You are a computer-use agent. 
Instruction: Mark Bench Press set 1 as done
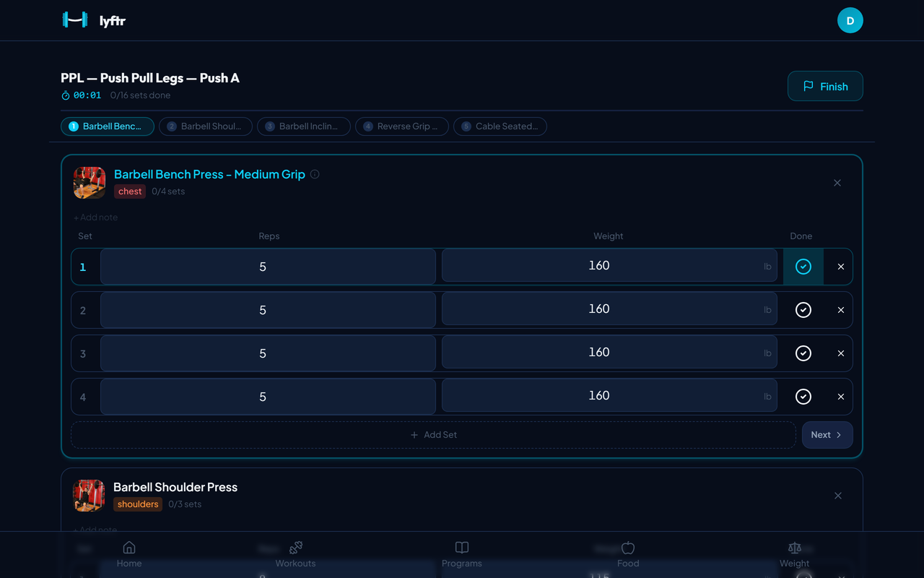pyautogui.click(x=803, y=267)
